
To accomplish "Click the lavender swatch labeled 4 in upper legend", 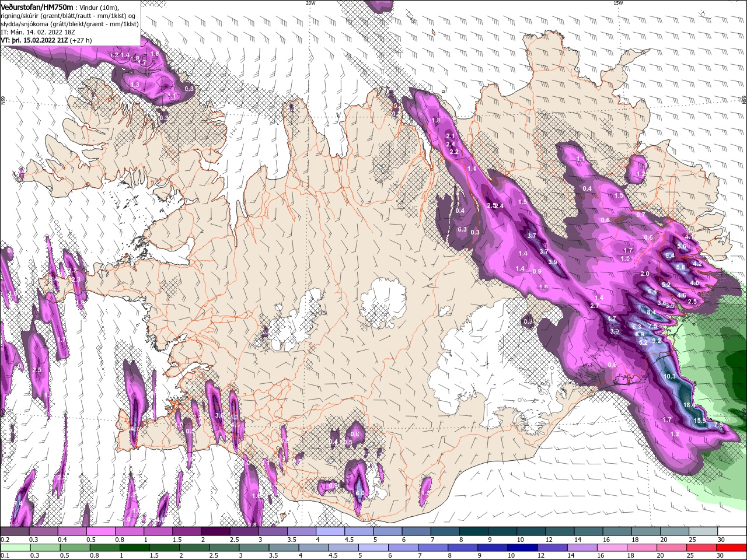I will pyautogui.click(x=330, y=531).
